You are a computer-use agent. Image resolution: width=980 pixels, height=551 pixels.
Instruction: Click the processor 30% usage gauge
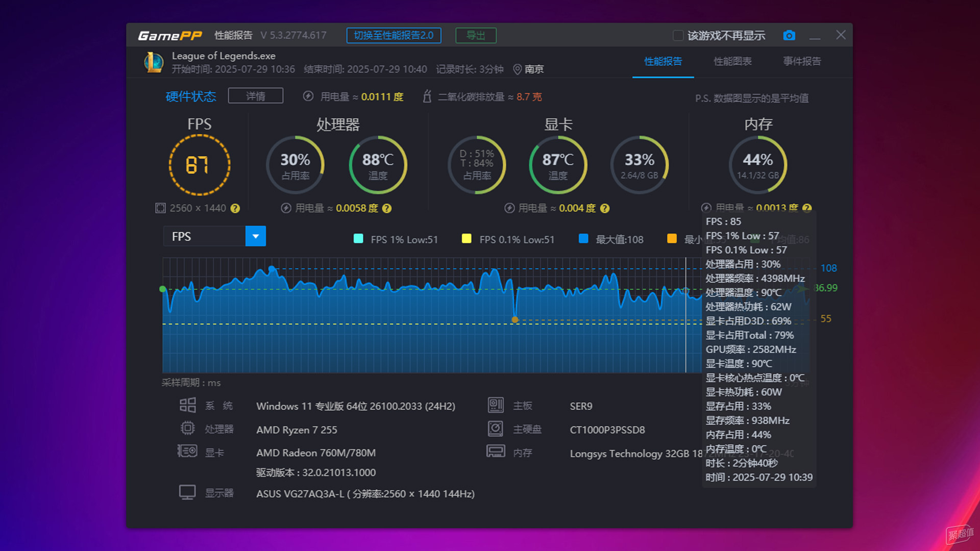pyautogui.click(x=295, y=165)
